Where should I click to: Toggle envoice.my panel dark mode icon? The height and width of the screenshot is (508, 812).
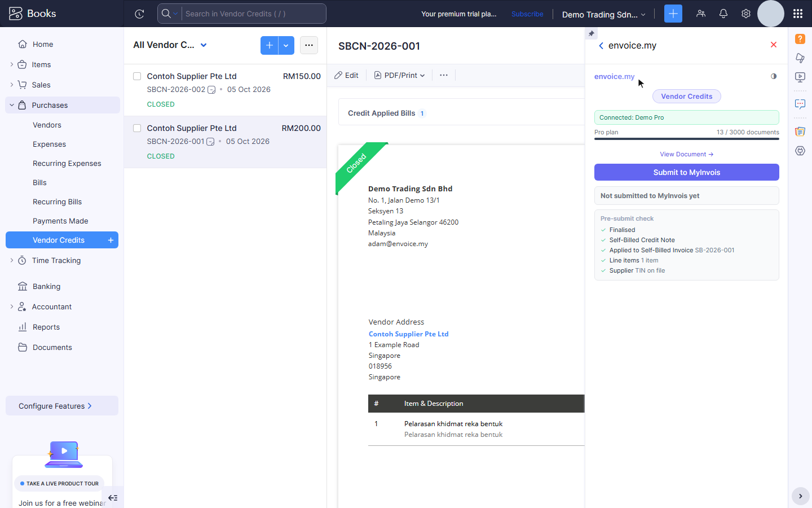pos(774,76)
